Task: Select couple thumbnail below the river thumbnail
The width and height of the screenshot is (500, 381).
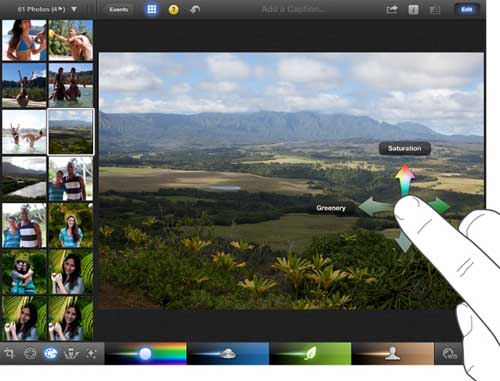Action: [x=24, y=225]
